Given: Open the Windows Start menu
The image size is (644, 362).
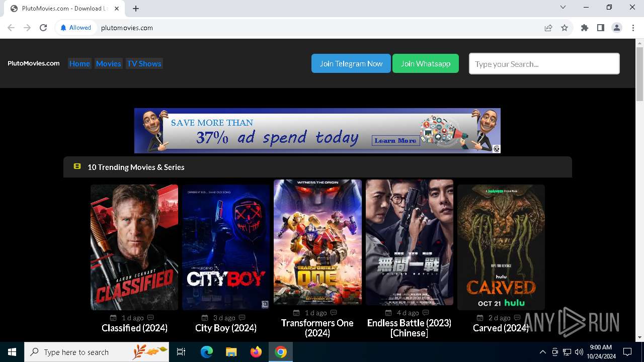Looking at the screenshot, I should (x=12, y=352).
